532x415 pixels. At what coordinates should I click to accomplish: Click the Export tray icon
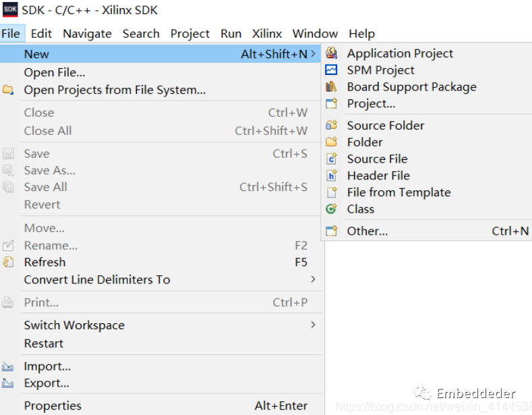[x=8, y=383]
